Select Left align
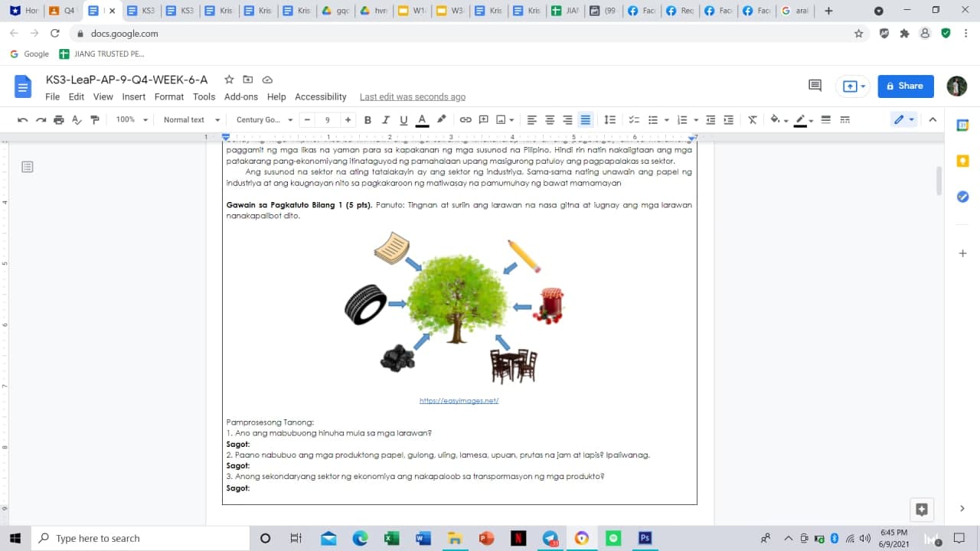This screenshot has height=551, width=980. coord(531,119)
